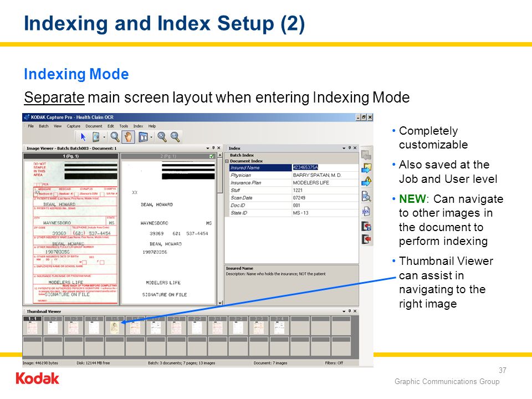Image resolution: width=532 pixels, height=399 pixels.
Task: Click the image display layout icon
Action: (96, 137)
